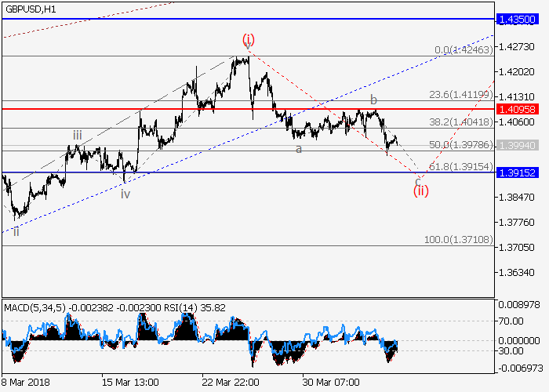The width and height of the screenshot is (549, 392).
Task: Select the gray wave label iv
Action: [x=125, y=194]
